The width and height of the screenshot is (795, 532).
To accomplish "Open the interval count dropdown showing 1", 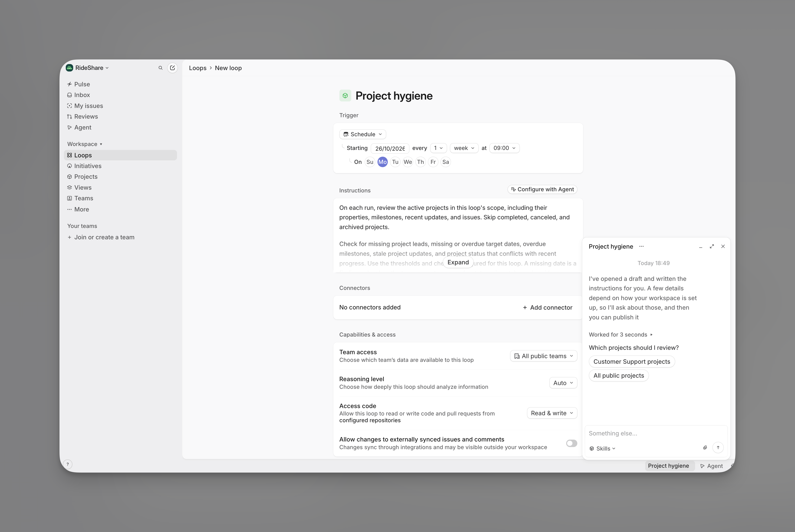I will 438,148.
